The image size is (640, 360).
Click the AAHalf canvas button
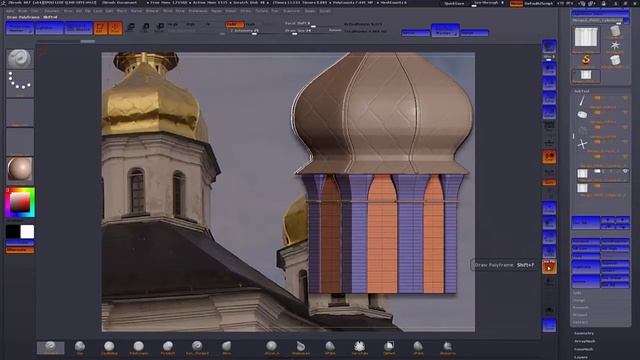[x=549, y=113]
